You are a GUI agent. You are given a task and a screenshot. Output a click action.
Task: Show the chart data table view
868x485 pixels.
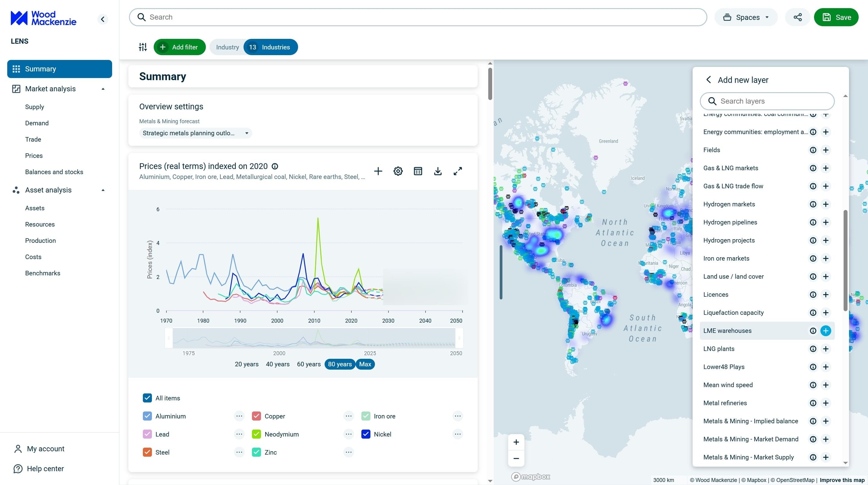click(418, 171)
